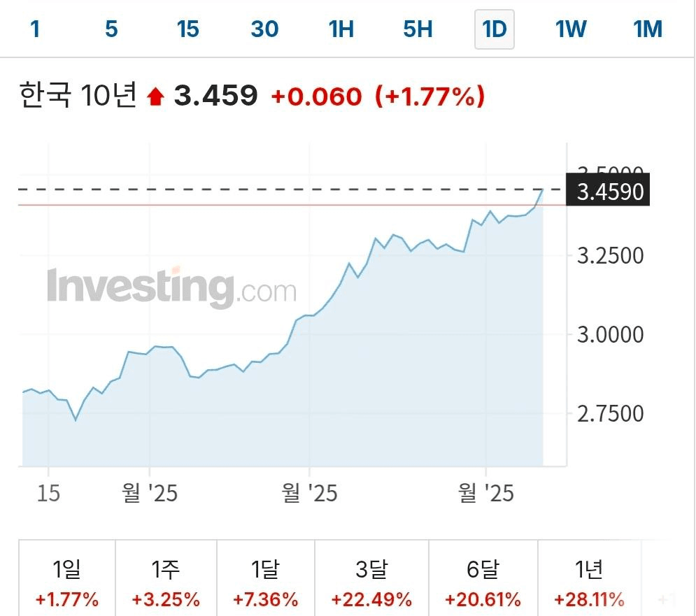
Task: Switch chart to 1H interval
Action: pos(341,29)
